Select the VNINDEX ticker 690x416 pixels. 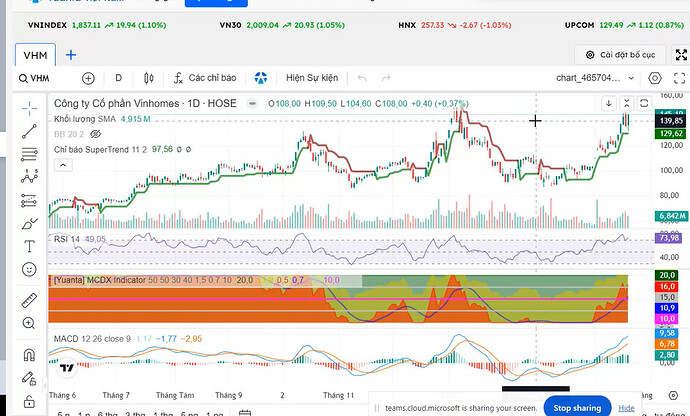click(97, 25)
